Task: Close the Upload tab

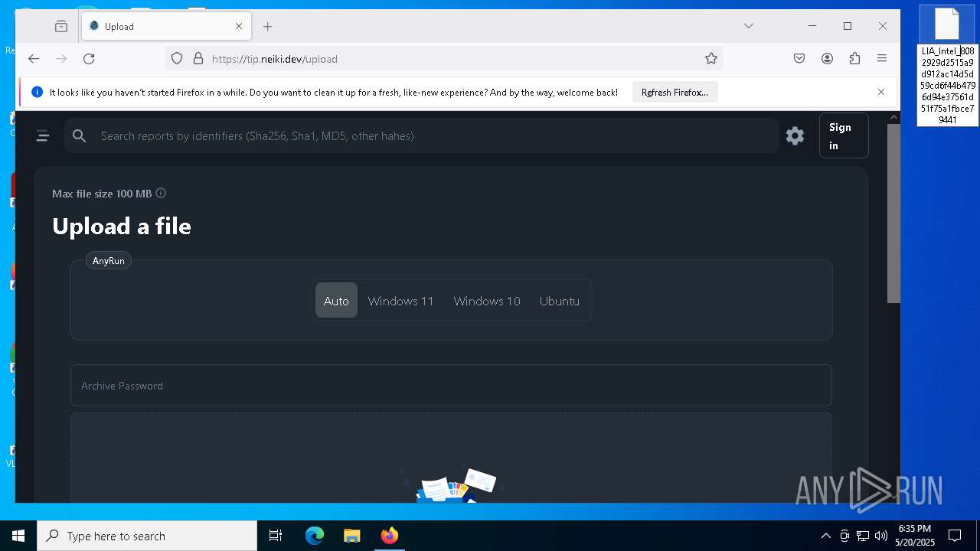Action: (x=239, y=26)
